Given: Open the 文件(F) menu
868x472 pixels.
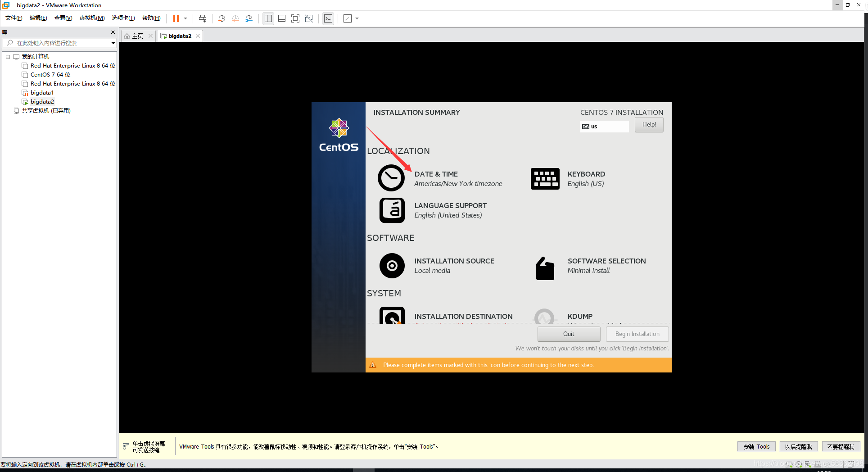Looking at the screenshot, I should (x=14, y=18).
